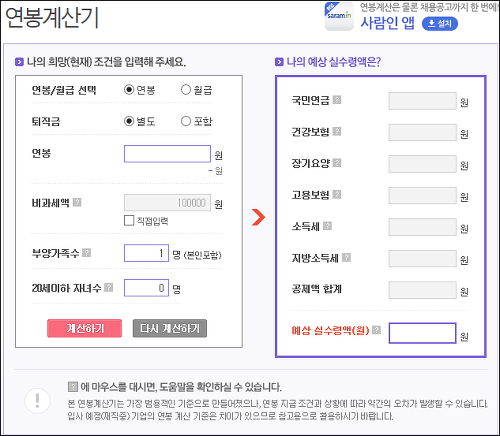This screenshot has width=500, height=436.
Task: Choose 포함 for 퇴직금
Action: (186, 121)
